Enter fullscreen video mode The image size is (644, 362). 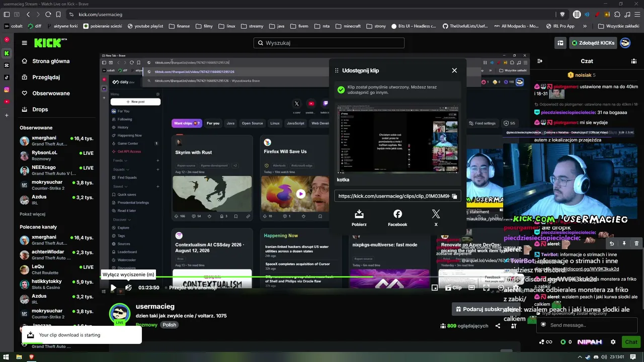click(486, 288)
